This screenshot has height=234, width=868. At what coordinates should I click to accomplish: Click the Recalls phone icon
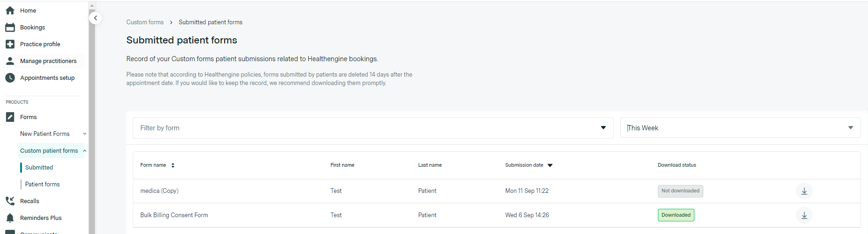pos(10,201)
